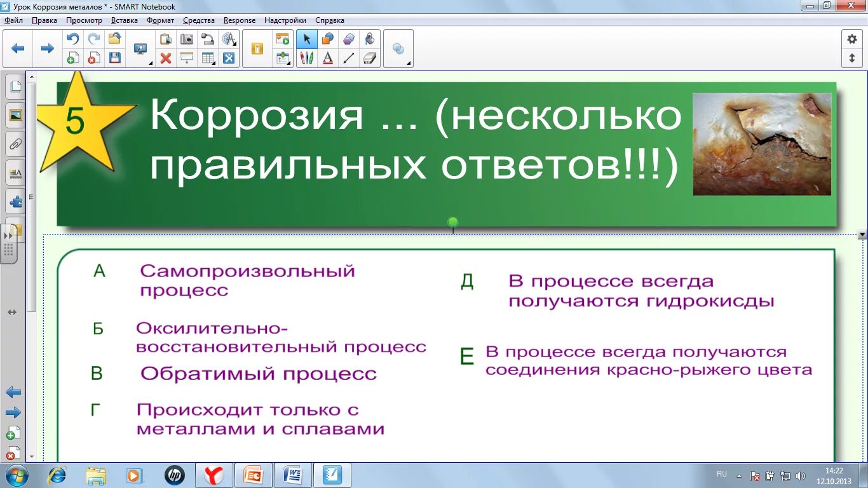
Task: Open the screen capture camera tool
Action: pos(187,39)
